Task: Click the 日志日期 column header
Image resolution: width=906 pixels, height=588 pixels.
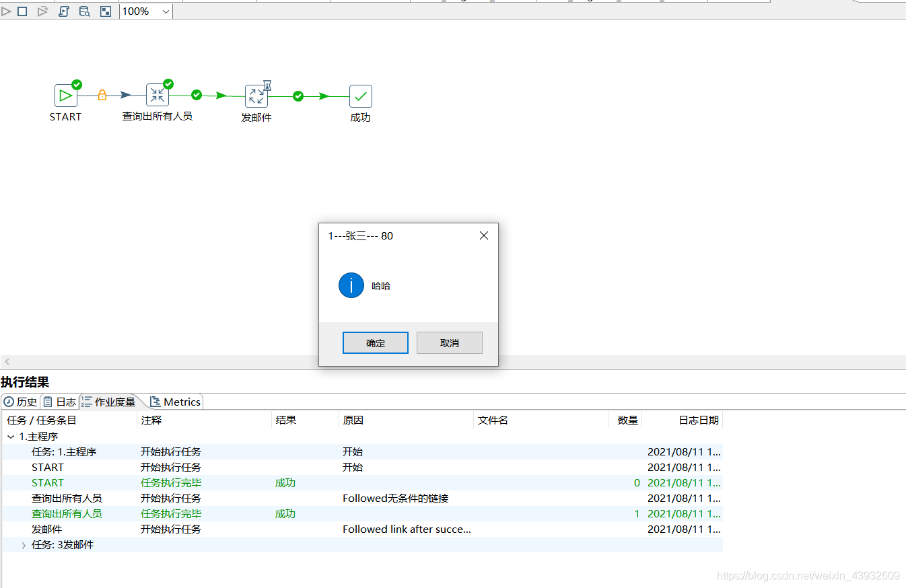Action: (683, 420)
